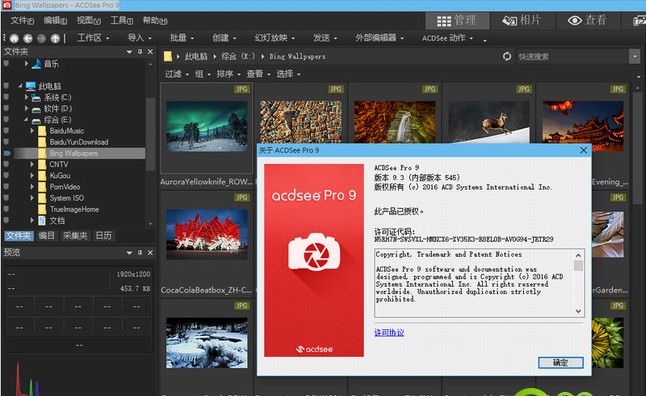Open the 文件夹 panel options arrow
This screenshot has width=646, height=396.
pos(129,52)
